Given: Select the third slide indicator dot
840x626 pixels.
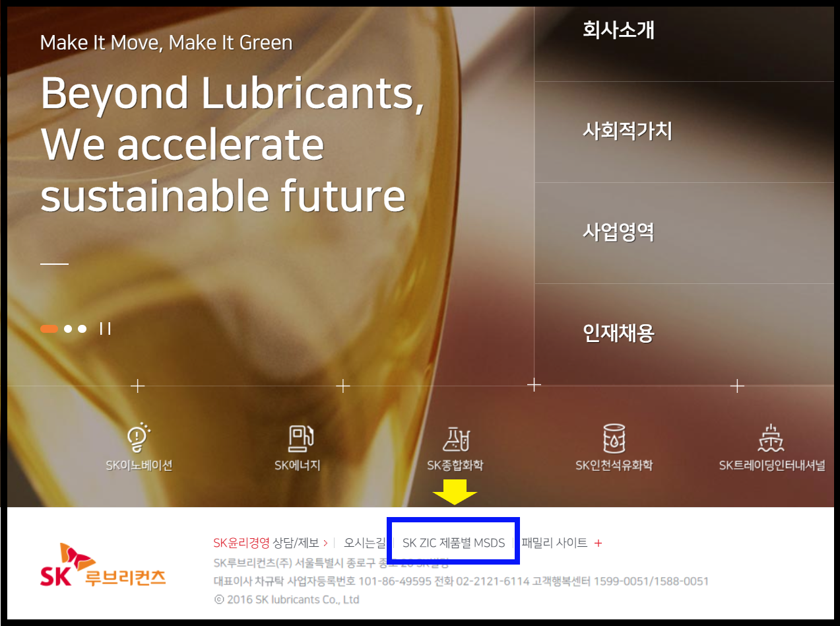Looking at the screenshot, I should [82, 328].
